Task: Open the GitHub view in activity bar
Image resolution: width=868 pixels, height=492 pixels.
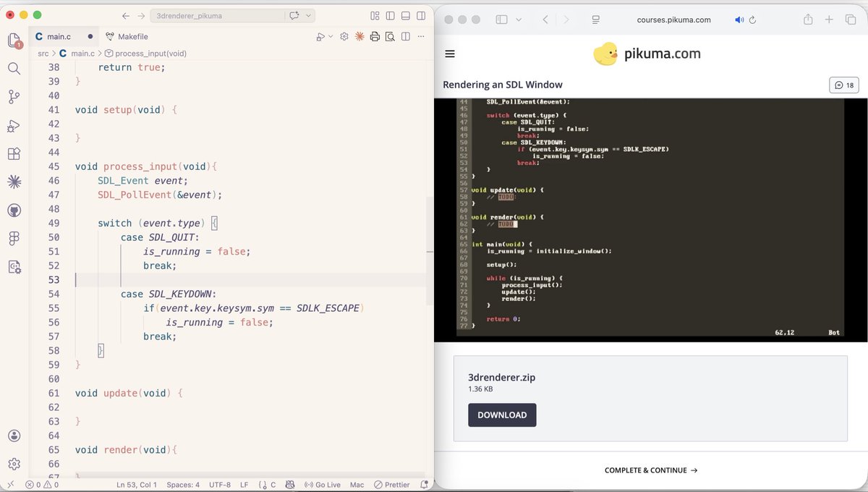Action: (x=14, y=211)
